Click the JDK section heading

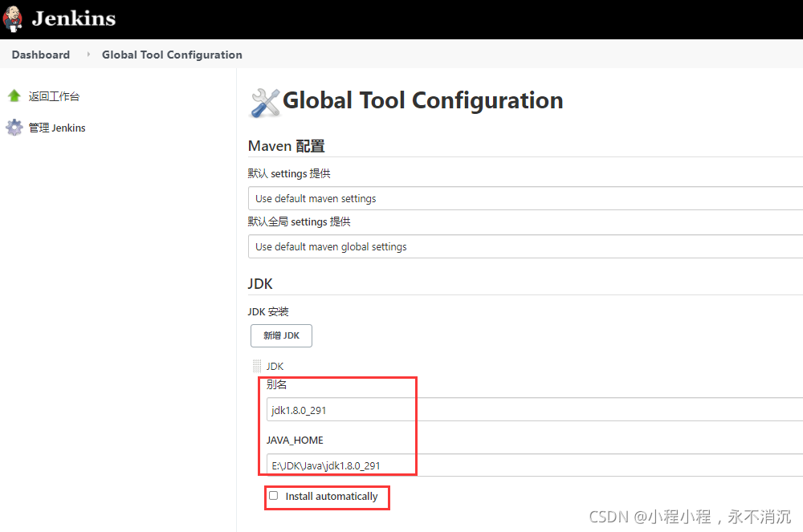(x=260, y=284)
